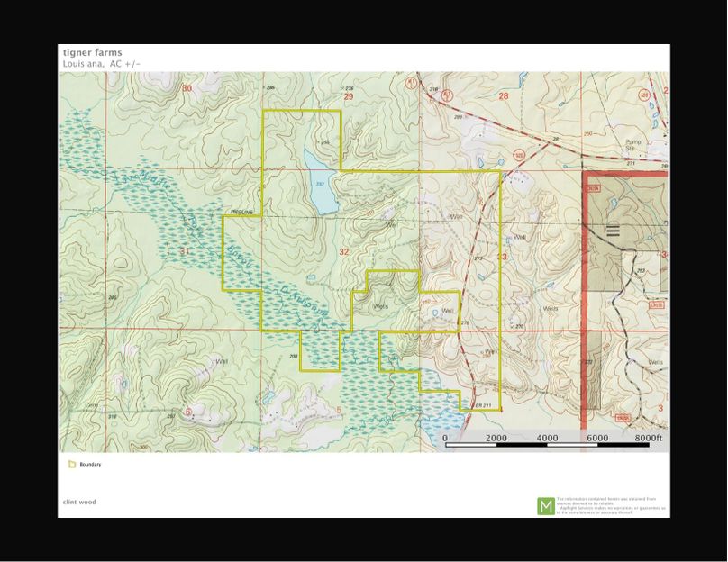This screenshot has height=562, width=728.
Task: Click the "clint wood" author name
Action: 78,502
